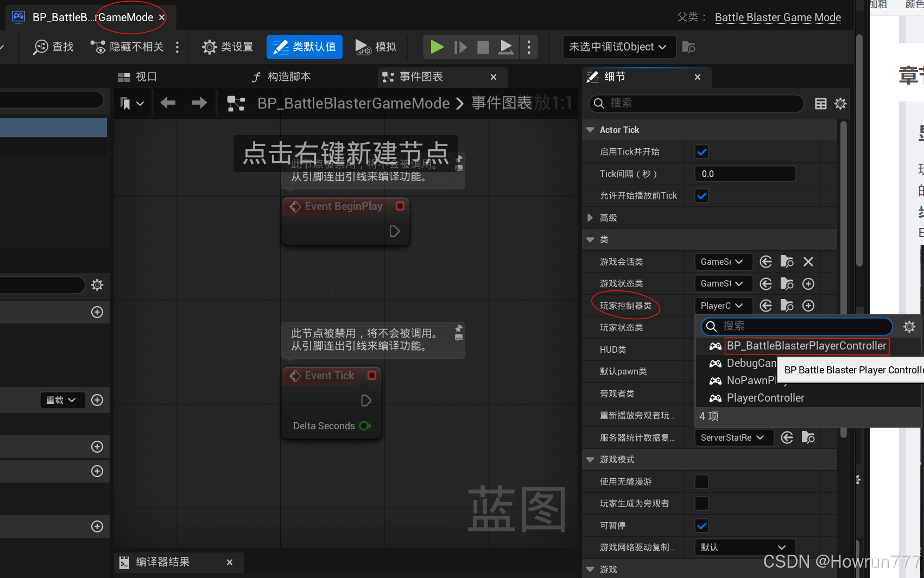
Task: Browse to ServerStatRe class in Content Browser
Action: tap(808, 437)
